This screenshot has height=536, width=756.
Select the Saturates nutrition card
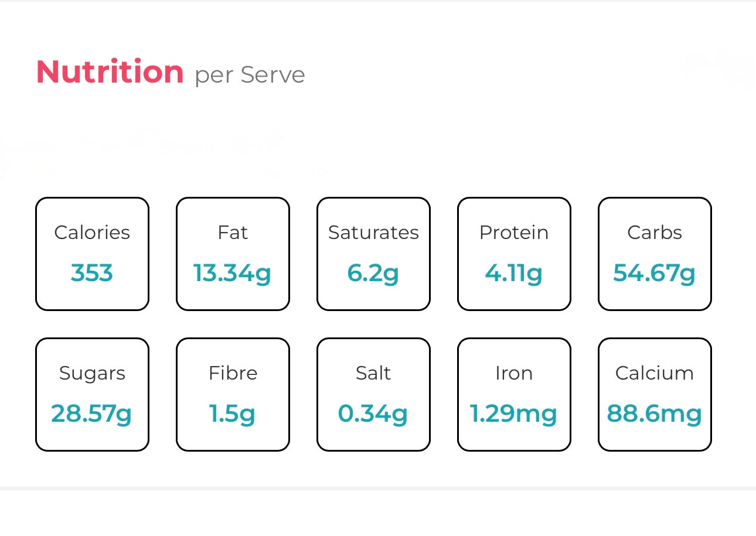[x=373, y=253]
